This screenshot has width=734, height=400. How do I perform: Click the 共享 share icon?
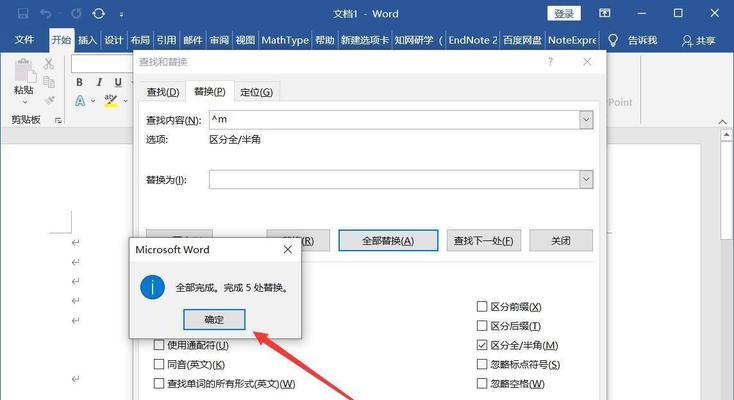687,41
